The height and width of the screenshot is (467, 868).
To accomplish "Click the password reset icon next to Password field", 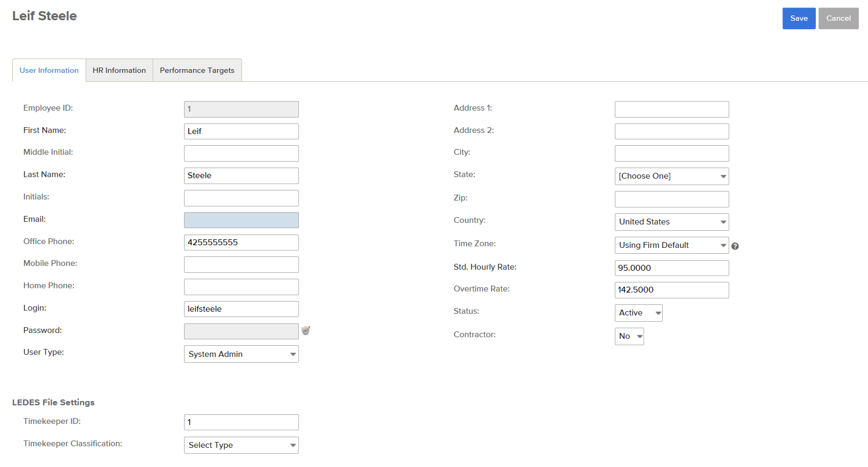I will pos(306,330).
